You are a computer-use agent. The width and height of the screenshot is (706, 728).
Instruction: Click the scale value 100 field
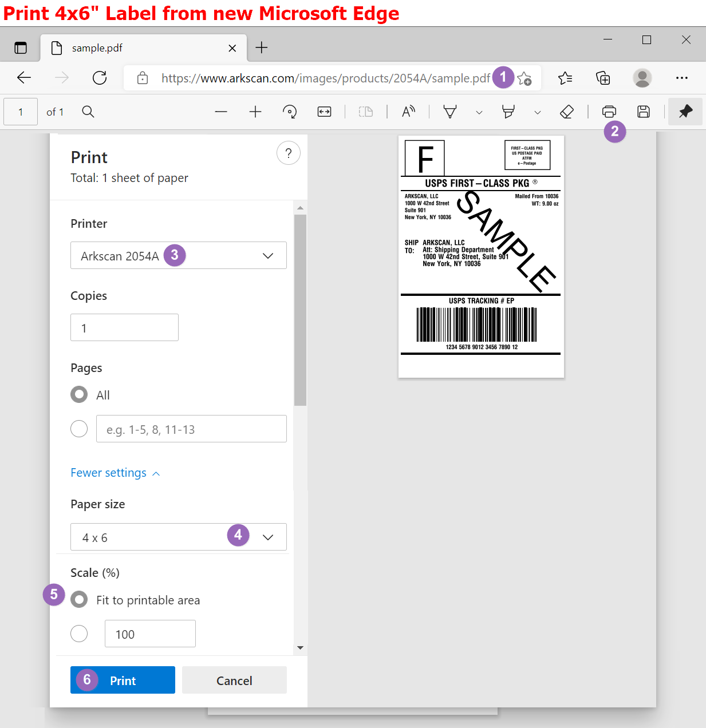coord(150,634)
